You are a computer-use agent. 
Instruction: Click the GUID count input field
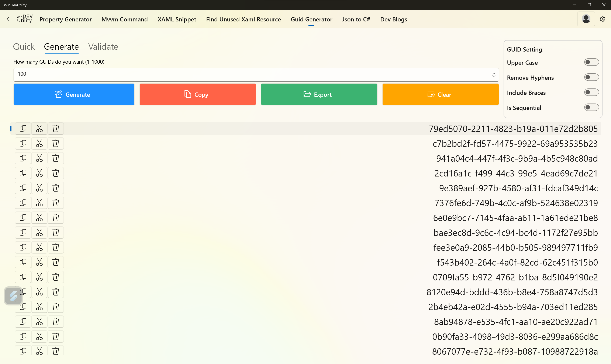tap(245, 74)
